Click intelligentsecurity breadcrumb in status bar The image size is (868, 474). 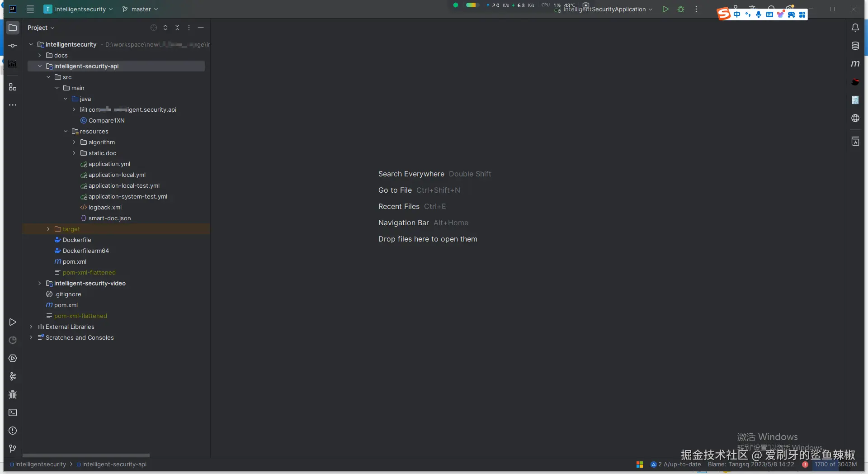coord(38,464)
